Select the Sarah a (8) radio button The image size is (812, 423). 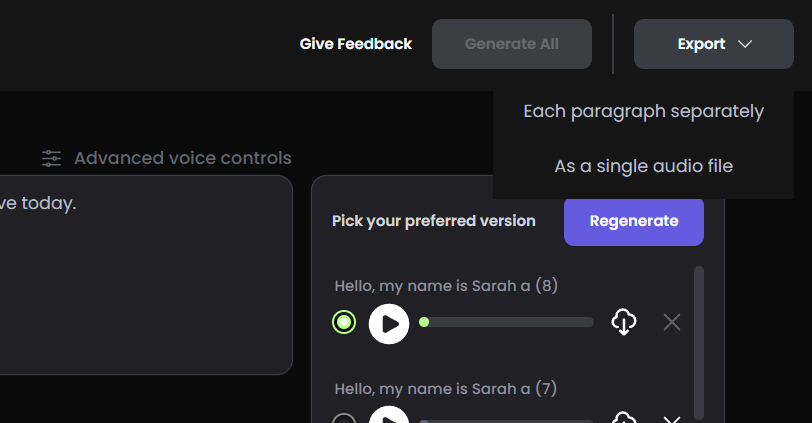[344, 322]
